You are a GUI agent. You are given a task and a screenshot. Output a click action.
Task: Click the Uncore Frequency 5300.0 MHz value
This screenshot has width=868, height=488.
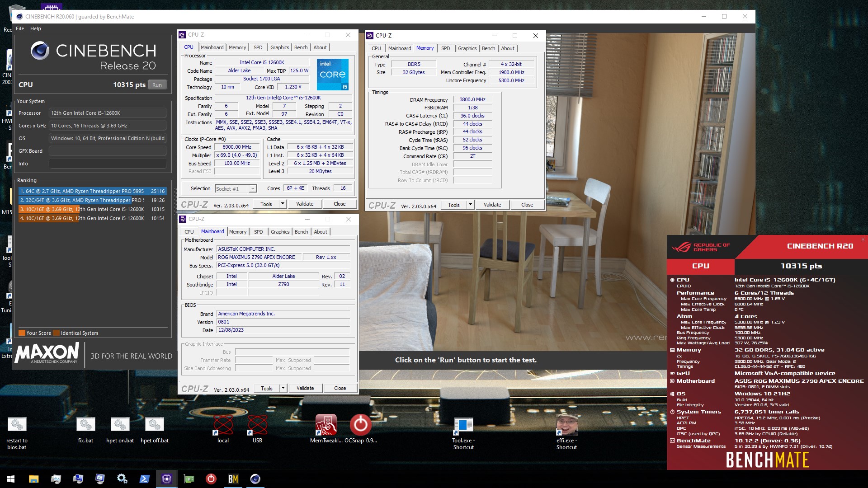click(511, 80)
